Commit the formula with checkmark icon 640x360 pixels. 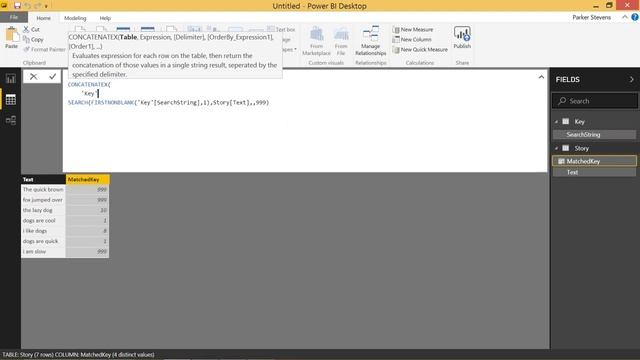[x=53, y=76]
